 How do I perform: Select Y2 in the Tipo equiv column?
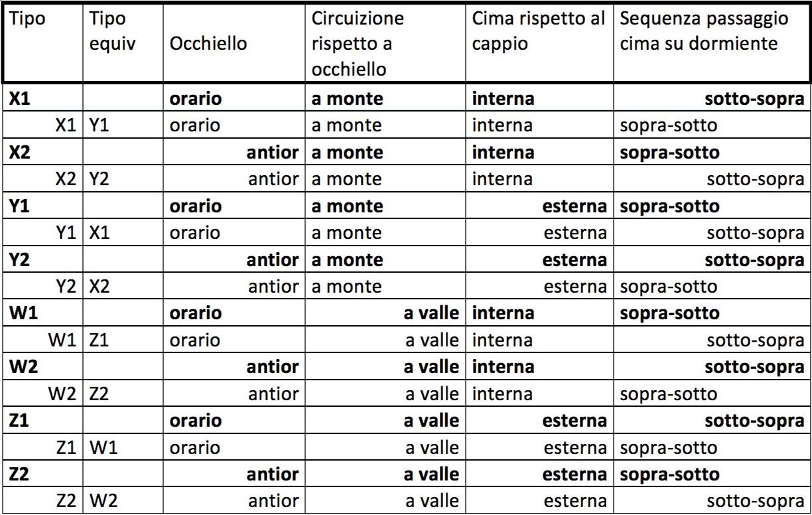point(98,180)
